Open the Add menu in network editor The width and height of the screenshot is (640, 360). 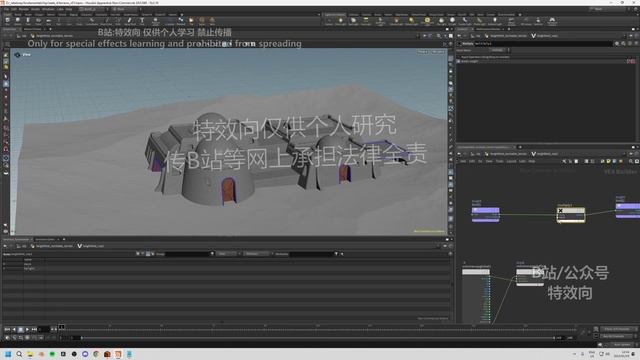click(463, 162)
